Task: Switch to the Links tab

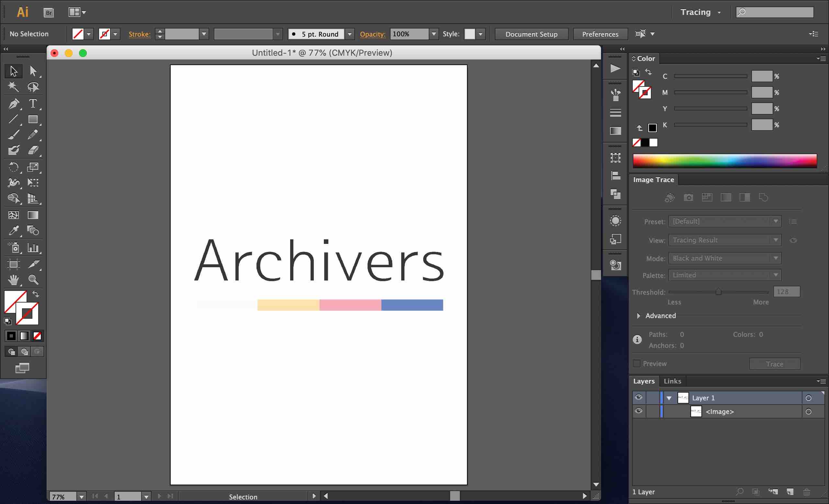Action: click(672, 381)
